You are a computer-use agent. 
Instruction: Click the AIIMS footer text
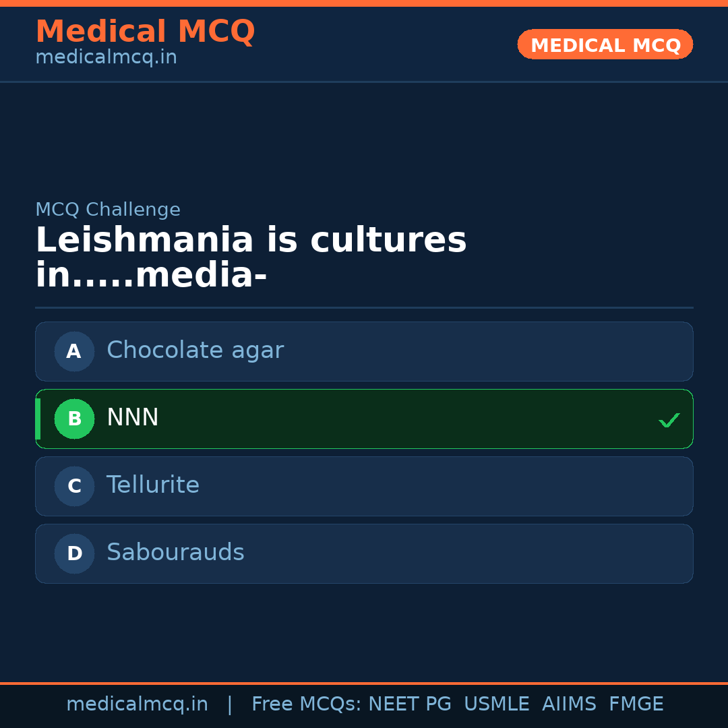pyautogui.click(x=569, y=704)
